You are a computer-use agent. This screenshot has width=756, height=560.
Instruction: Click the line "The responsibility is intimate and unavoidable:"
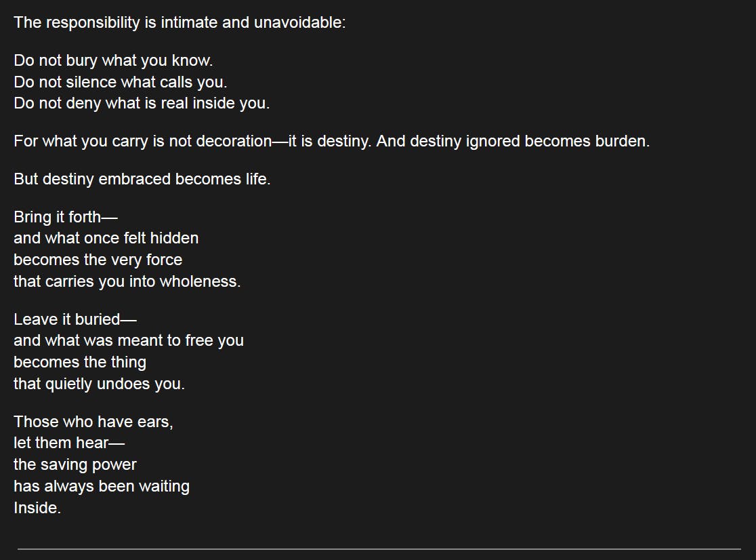180,22
